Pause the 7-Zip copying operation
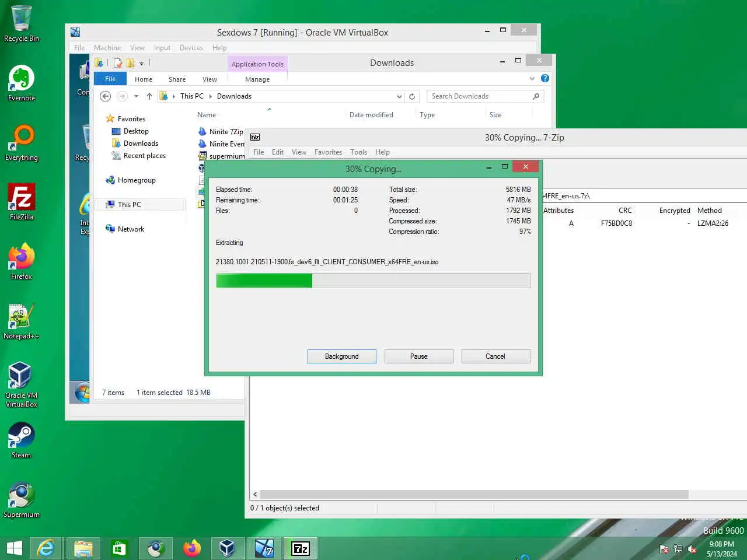The width and height of the screenshot is (747, 560). tap(419, 356)
